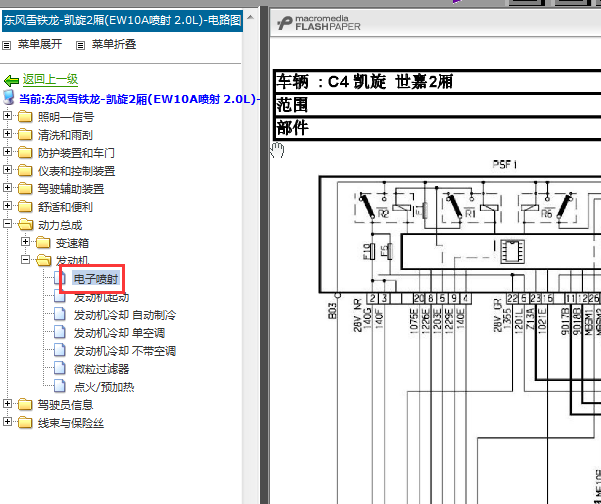Click the open 动力总成 folder icon
The width and height of the screenshot is (601, 504).
click(x=26, y=225)
